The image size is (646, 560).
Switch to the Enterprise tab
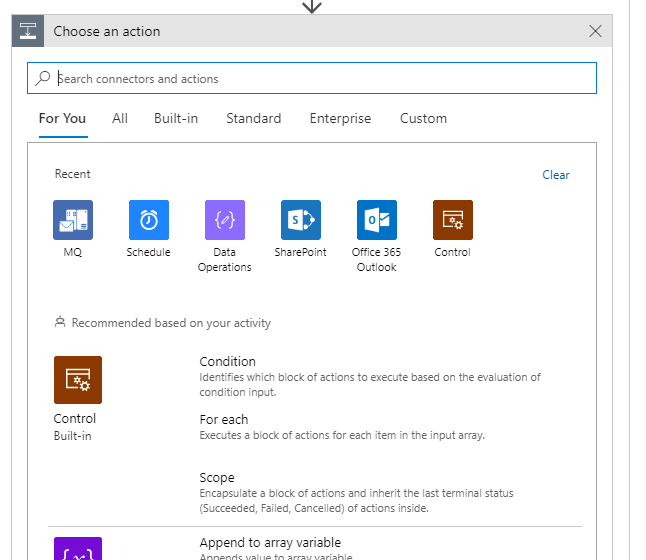click(x=340, y=118)
